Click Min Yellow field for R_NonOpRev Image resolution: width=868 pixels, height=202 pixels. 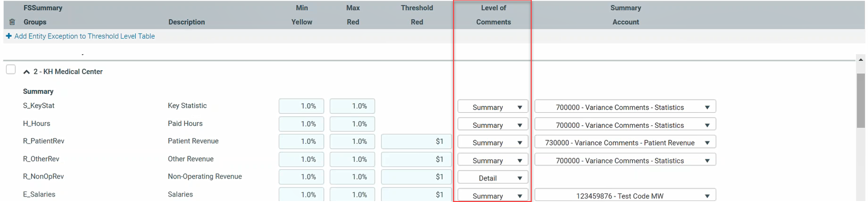[x=301, y=177]
